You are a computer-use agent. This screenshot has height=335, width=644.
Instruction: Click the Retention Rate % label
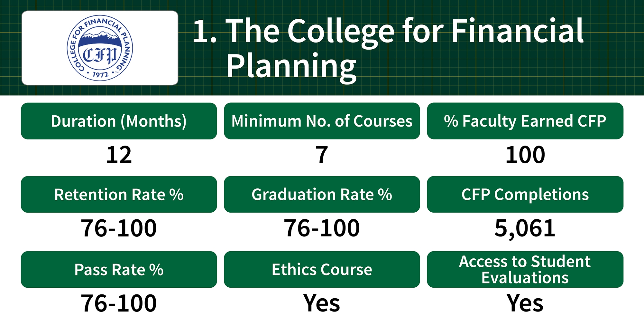[x=119, y=195]
